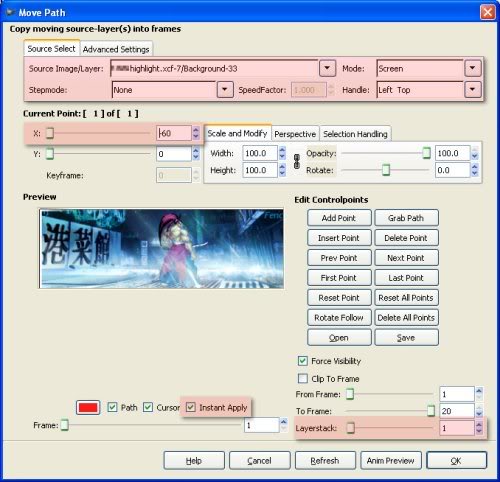The image size is (500, 482).
Task: Open the Handle dropdown showing Left Top
Action: (472, 89)
